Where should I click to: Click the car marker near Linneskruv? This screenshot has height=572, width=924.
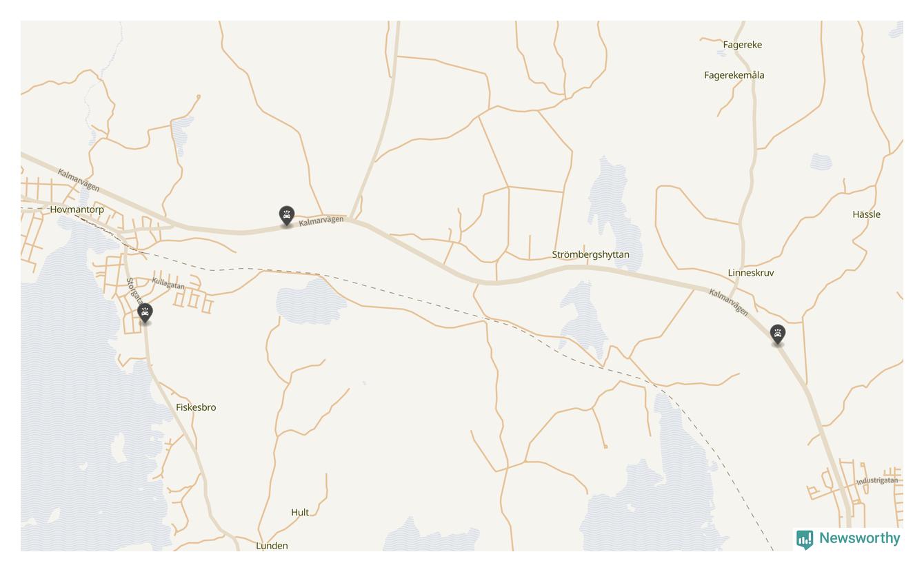pos(778,335)
